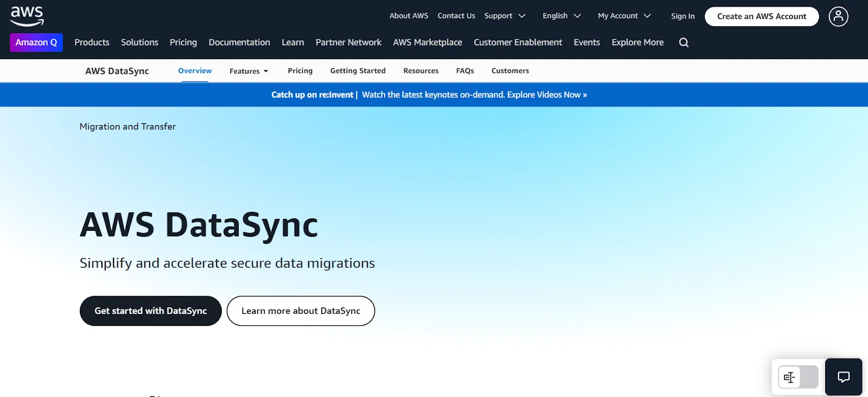Click the AWS logo
Viewport: 868px width, 397px height.
coord(27,17)
